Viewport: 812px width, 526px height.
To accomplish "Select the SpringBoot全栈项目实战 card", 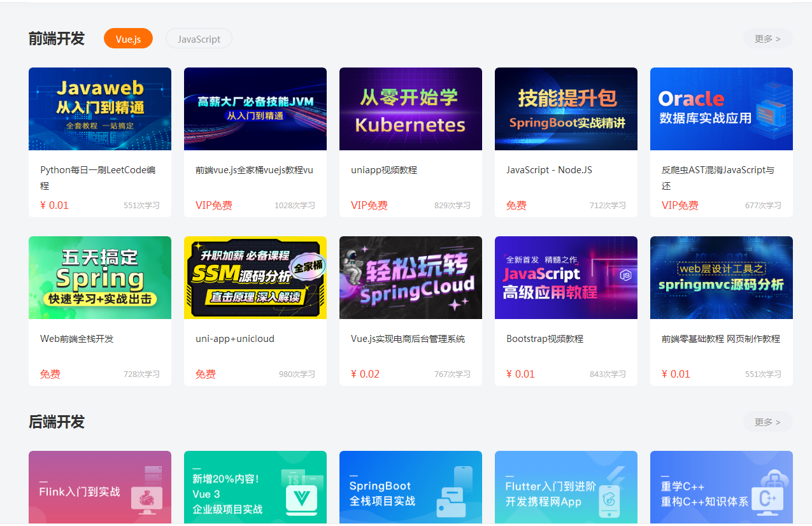I will (411, 487).
